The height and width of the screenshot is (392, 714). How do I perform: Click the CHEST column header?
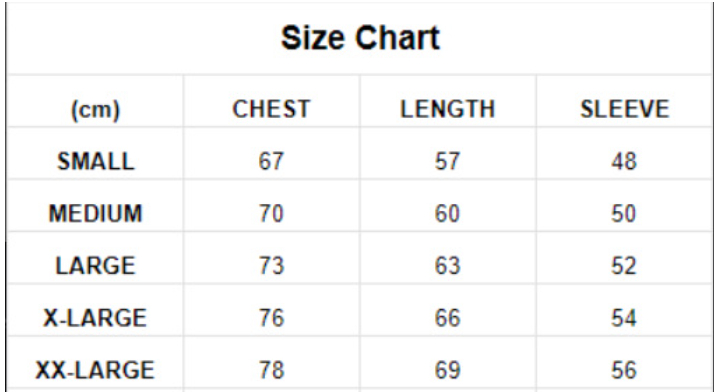click(271, 109)
